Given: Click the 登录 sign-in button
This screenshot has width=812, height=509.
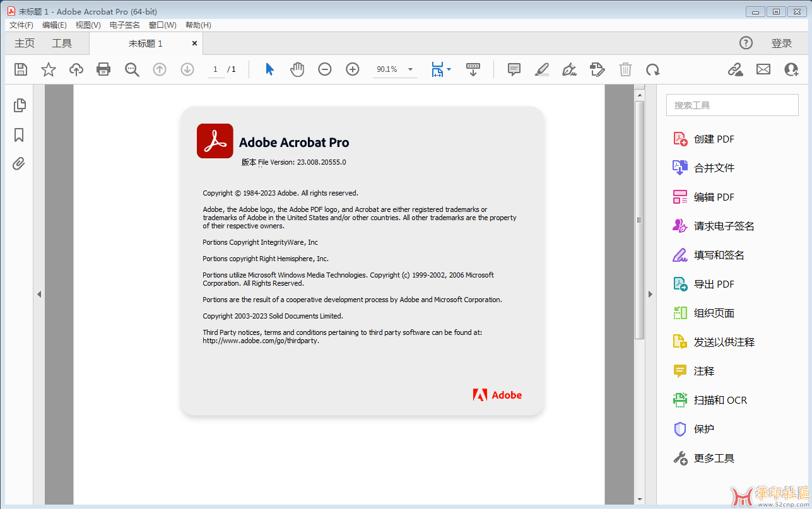Looking at the screenshot, I should [782, 44].
